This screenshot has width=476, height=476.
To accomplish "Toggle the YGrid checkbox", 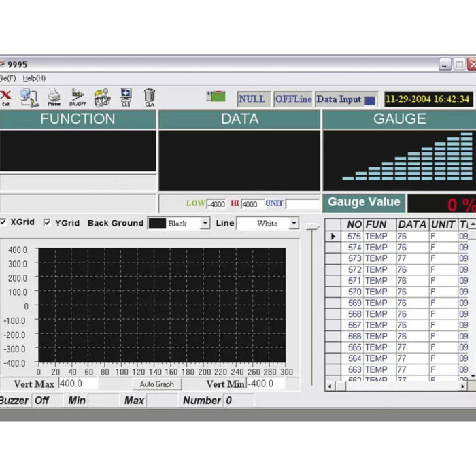I will 47,222.
